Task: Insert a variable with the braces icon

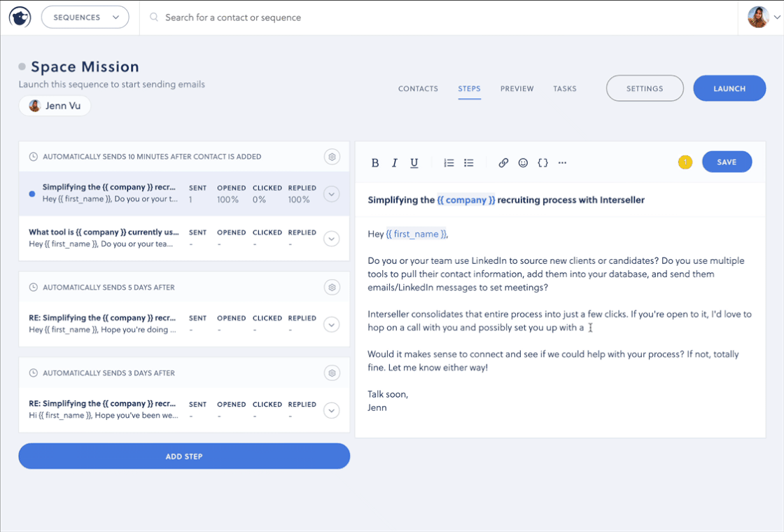Action: (542, 163)
